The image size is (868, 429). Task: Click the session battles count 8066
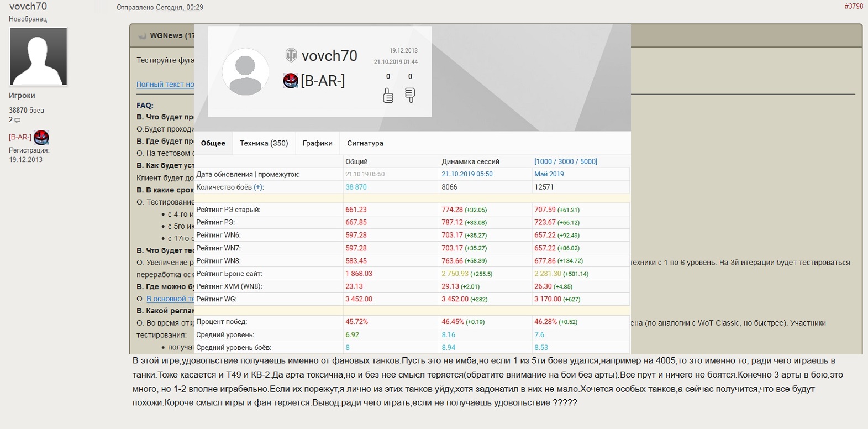(450, 187)
